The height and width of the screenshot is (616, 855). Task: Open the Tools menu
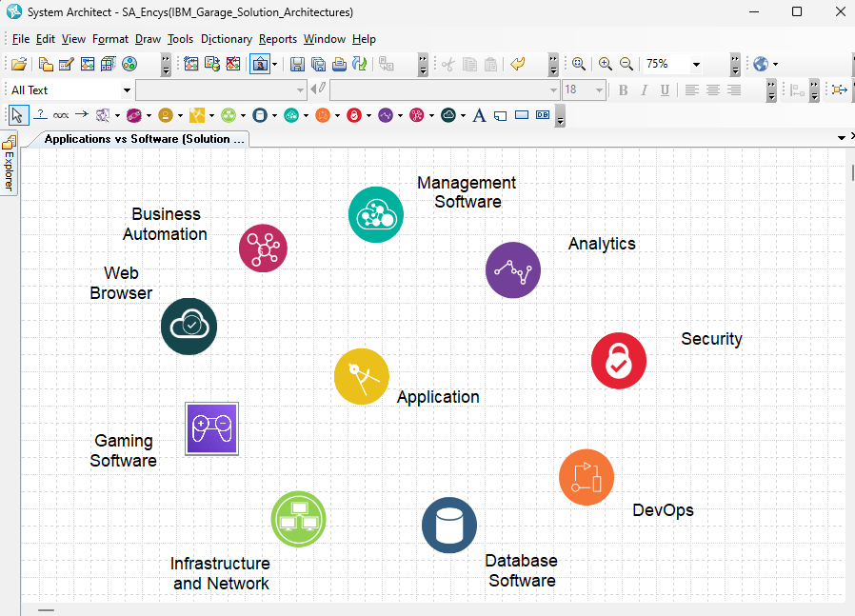(180, 39)
